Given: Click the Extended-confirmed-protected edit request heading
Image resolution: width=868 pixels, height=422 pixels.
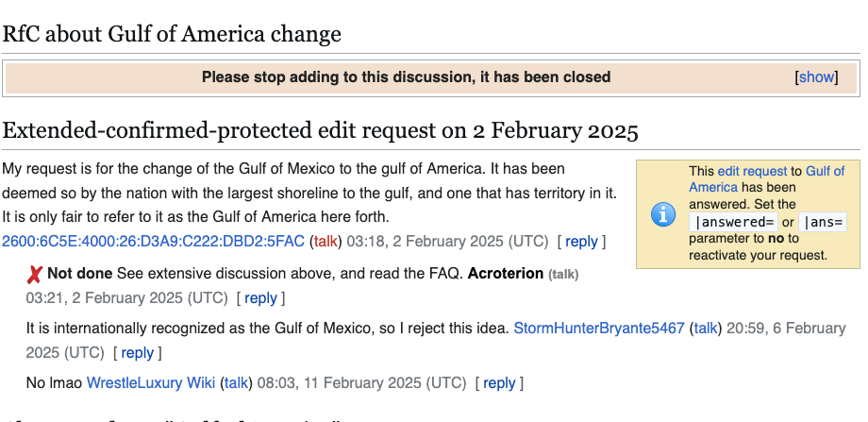Looking at the screenshot, I should pyautogui.click(x=321, y=130).
